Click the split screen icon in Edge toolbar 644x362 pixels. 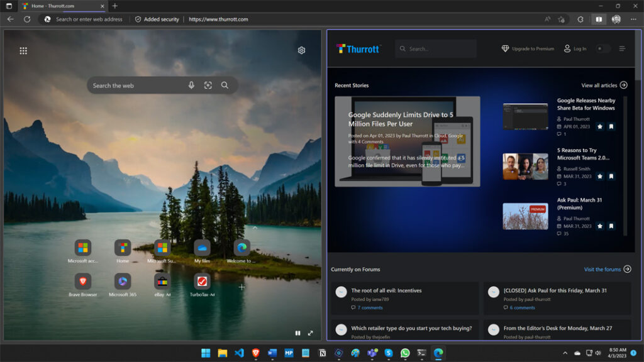pyautogui.click(x=598, y=19)
